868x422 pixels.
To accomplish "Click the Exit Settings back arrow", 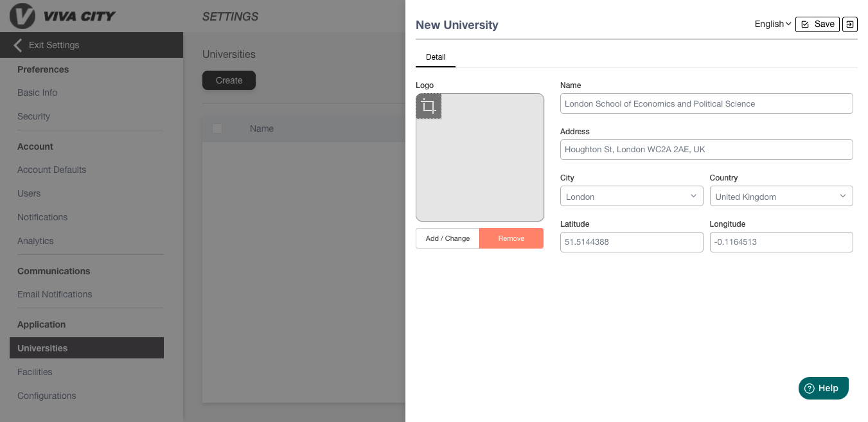I will click(18, 45).
